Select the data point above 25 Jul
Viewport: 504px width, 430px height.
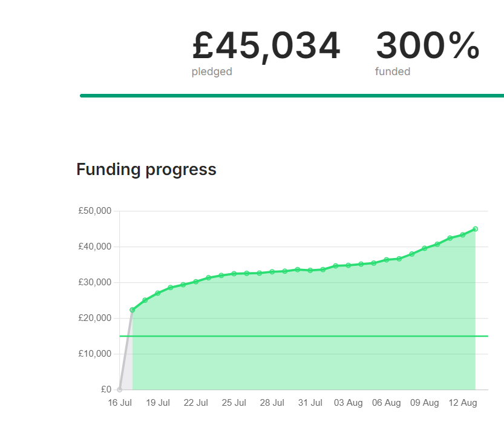pos(234,274)
